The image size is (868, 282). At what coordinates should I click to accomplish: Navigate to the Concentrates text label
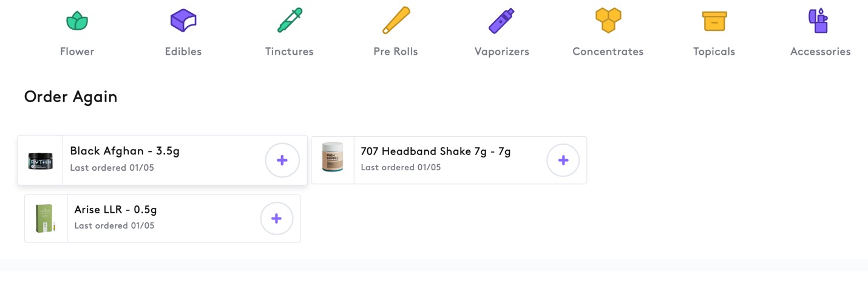[608, 52]
